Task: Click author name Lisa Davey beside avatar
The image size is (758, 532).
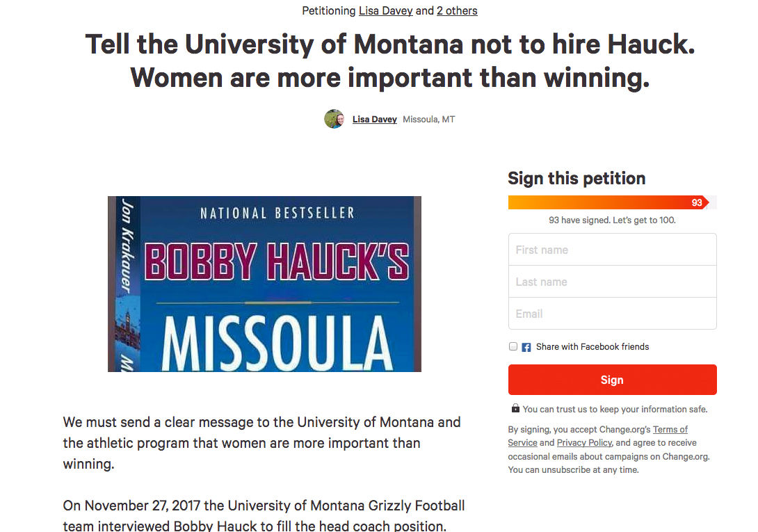Action: (x=374, y=120)
